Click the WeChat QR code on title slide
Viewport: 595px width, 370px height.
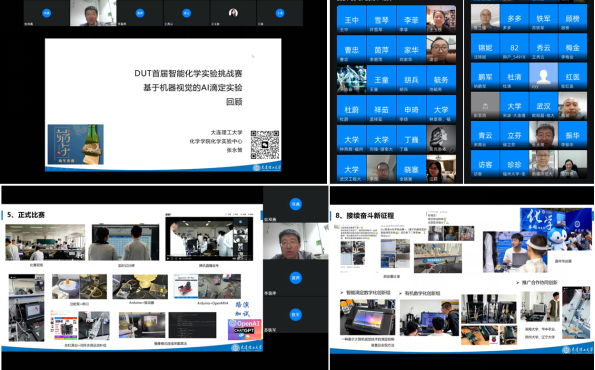[265, 145]
